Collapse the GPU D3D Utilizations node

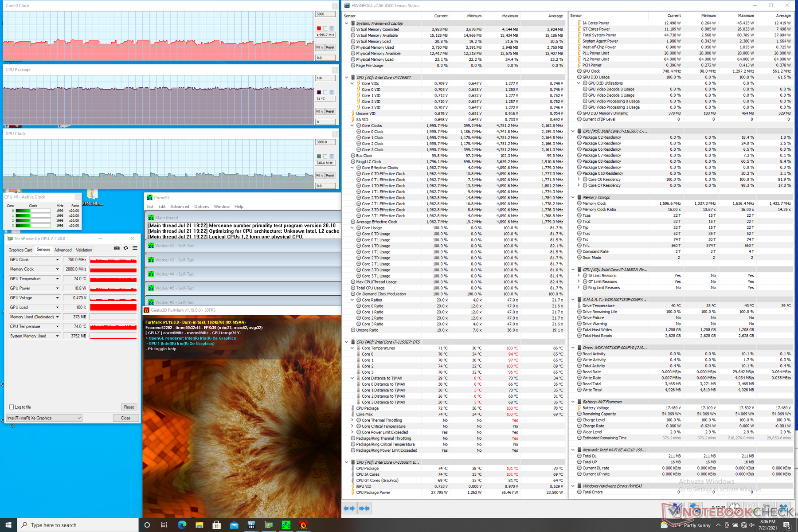point(579,83)
